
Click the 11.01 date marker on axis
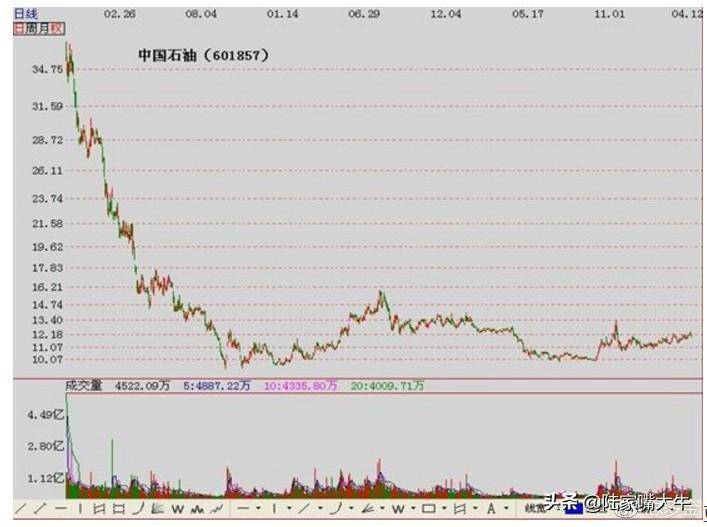click(610, 14)
